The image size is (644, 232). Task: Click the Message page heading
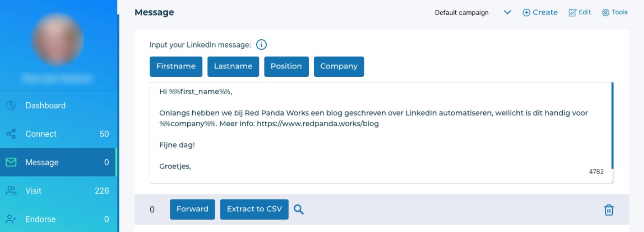[154, 13]
